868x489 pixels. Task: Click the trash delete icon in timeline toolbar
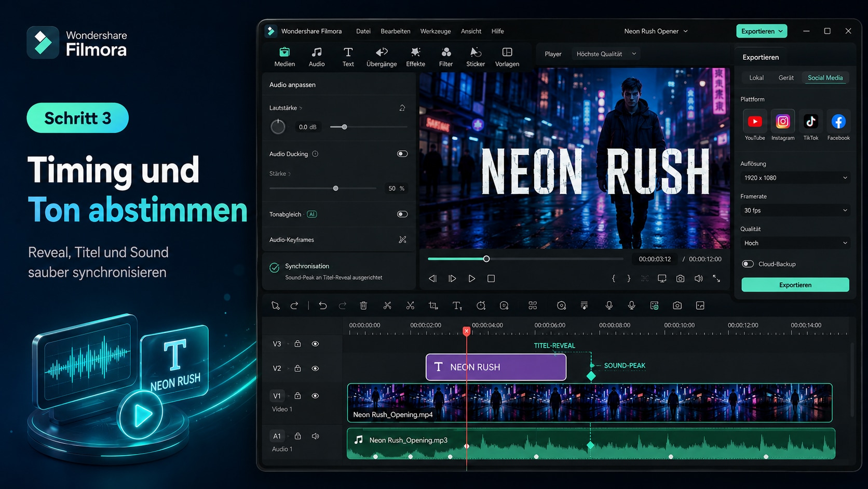(363, 306)
